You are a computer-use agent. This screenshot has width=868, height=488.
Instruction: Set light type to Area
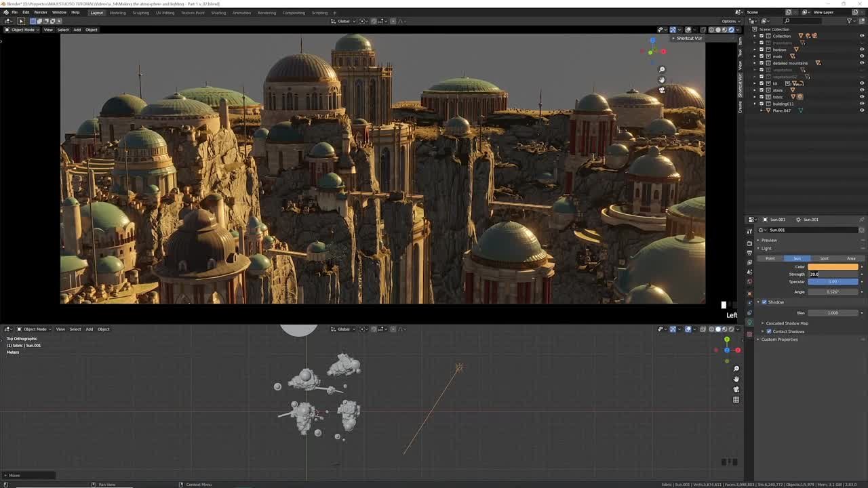point(851,258)
